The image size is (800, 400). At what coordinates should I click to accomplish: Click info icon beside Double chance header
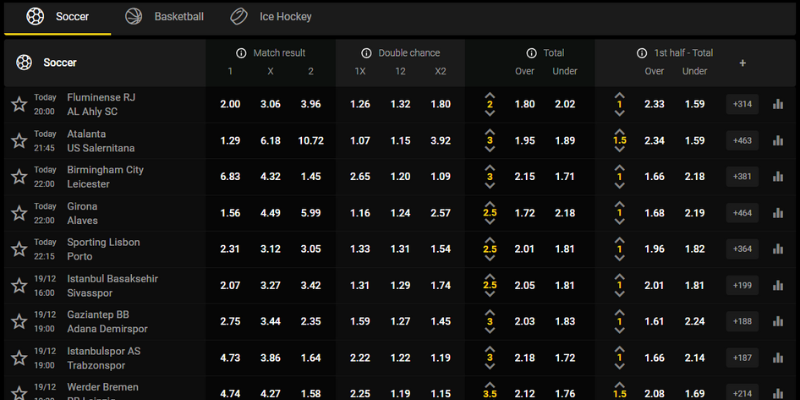click(367, 53)
